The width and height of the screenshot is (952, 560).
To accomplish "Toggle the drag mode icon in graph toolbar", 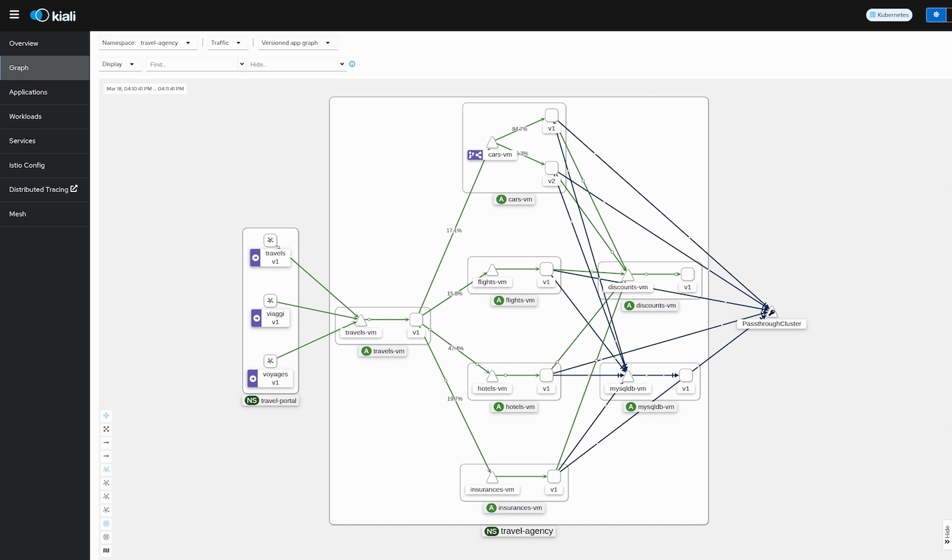I will pyautogui.click(x=106, y=415).
